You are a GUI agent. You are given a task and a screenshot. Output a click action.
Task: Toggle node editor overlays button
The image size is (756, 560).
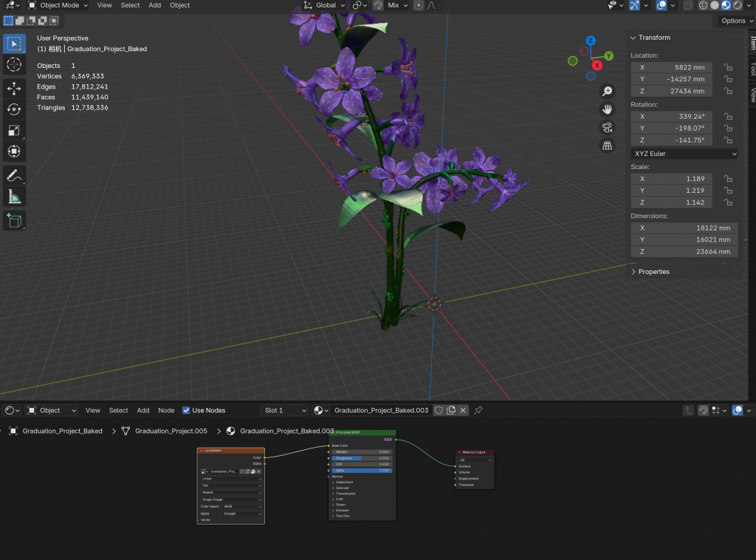(738, 411)
